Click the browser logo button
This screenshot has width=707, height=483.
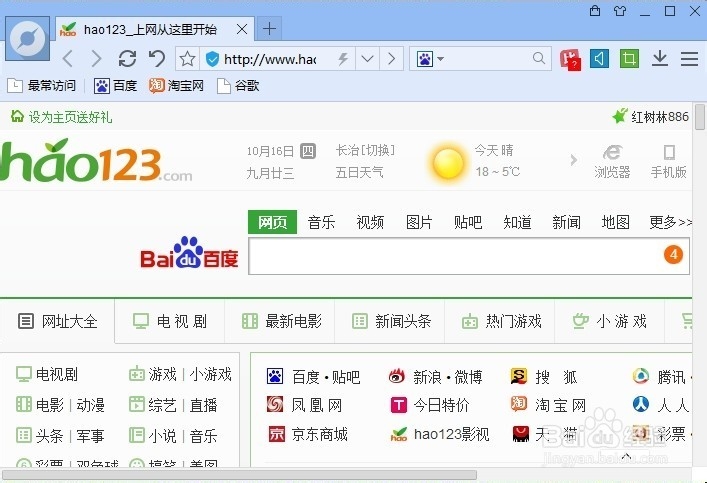[28, 38]
